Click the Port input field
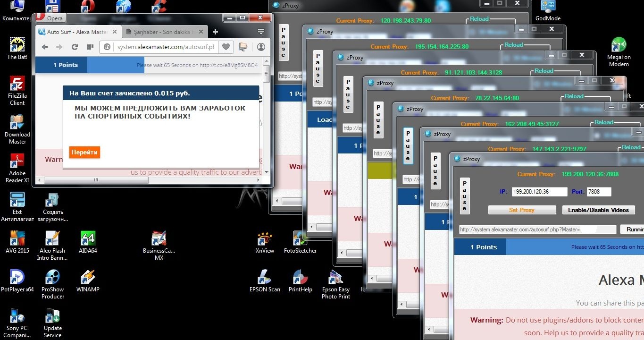The image size is (644, 340). click(x=599, y=192)
